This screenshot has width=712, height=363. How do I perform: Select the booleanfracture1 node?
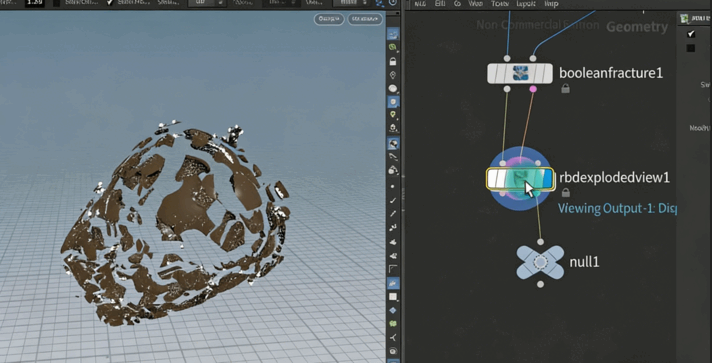(x=519, y=73)
